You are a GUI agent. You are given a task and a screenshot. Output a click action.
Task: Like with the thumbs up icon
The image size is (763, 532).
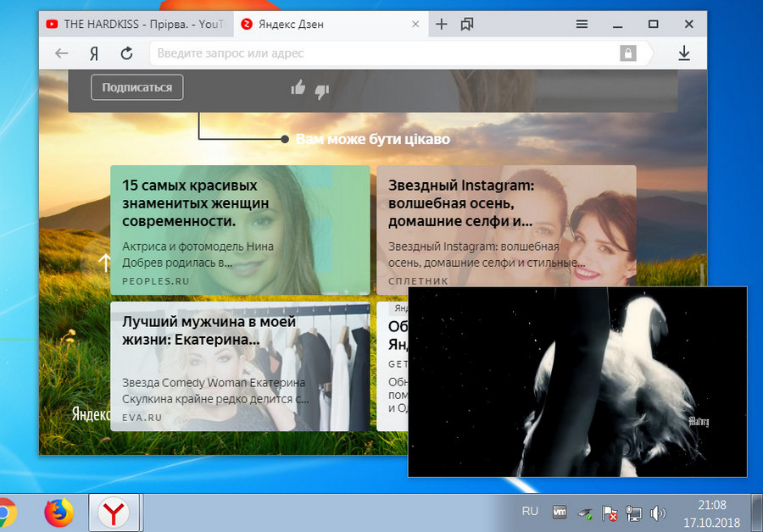click(298, 88)
